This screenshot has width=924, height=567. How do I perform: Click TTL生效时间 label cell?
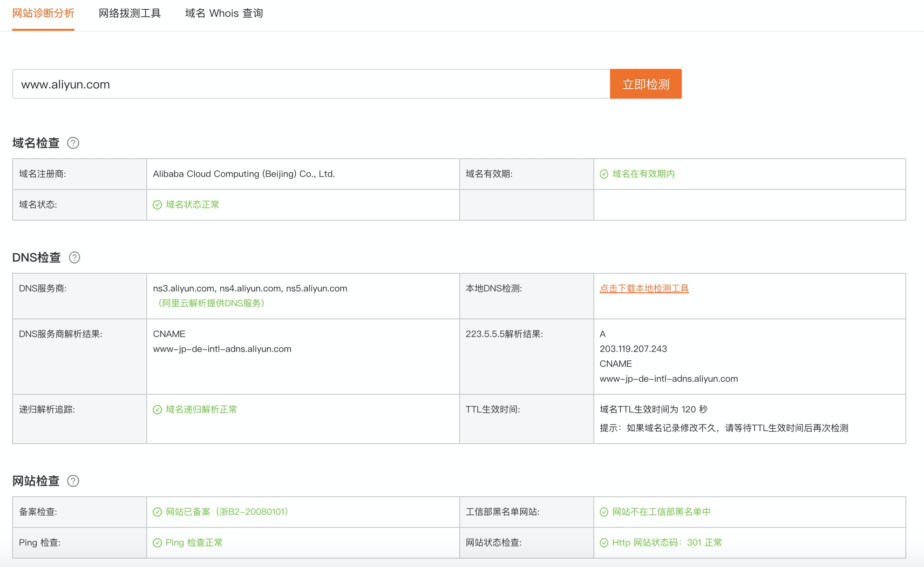[x=527, y=419]
